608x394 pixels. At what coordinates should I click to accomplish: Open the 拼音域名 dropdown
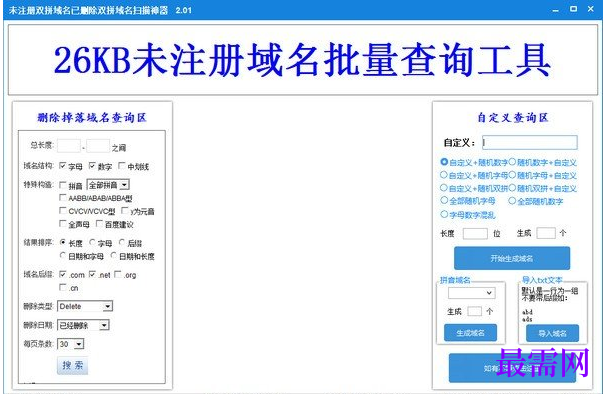point(472,293)
